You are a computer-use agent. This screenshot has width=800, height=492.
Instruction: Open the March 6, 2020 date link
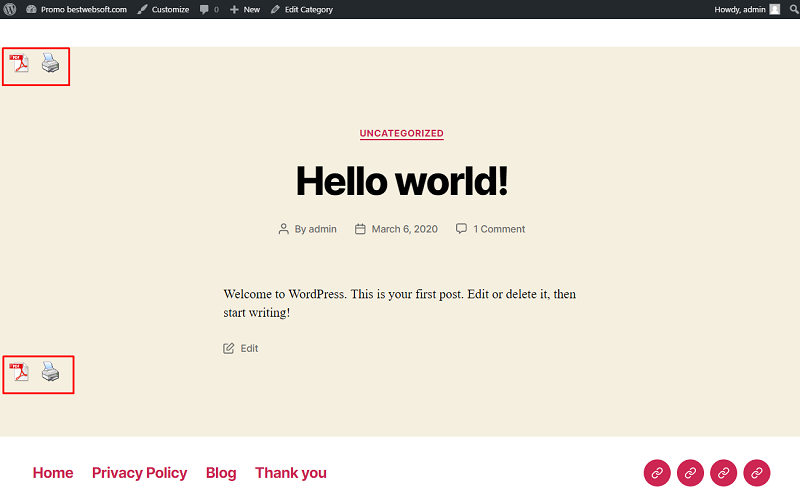[405, 229]
